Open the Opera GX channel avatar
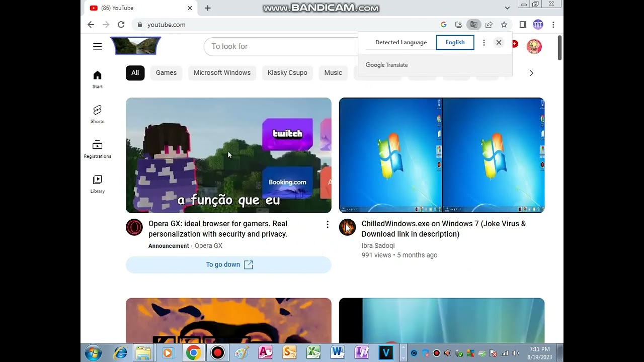The width and height of the screenshot is (644, 362). [134, 227]
